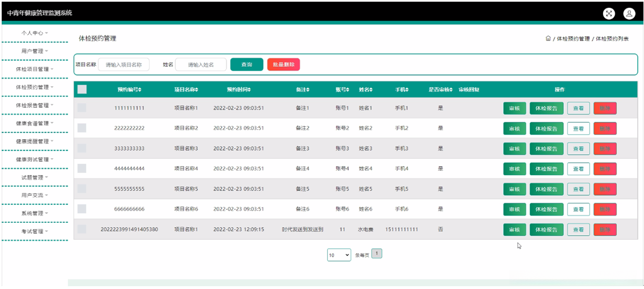Check the row for 1111111111
Viewport: 644px width, 289px height.
[82, 108]
